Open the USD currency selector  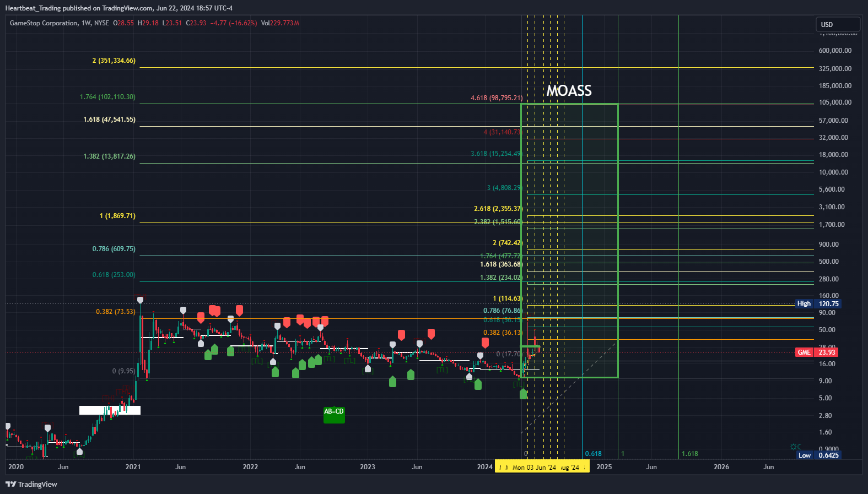(838, 24)
